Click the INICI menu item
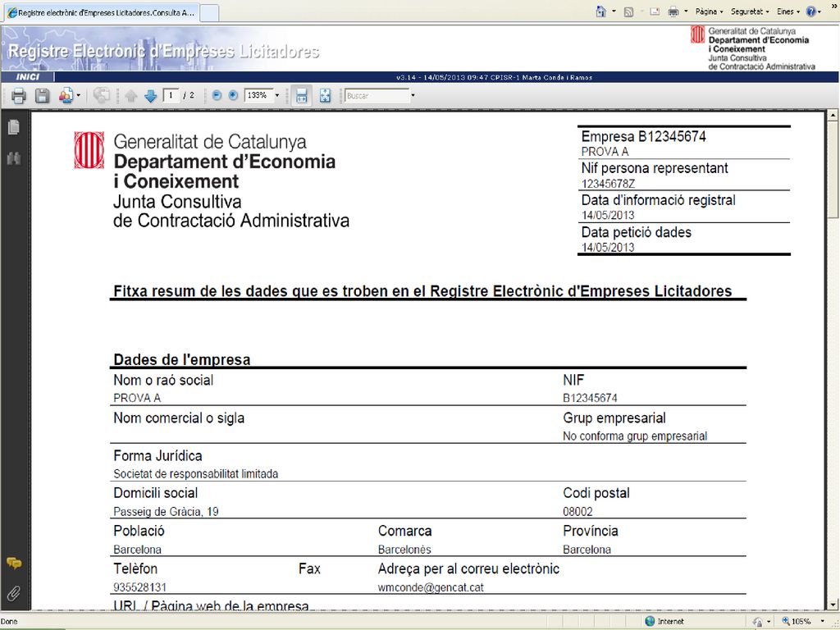840x630 pixels. pos(28,77)
